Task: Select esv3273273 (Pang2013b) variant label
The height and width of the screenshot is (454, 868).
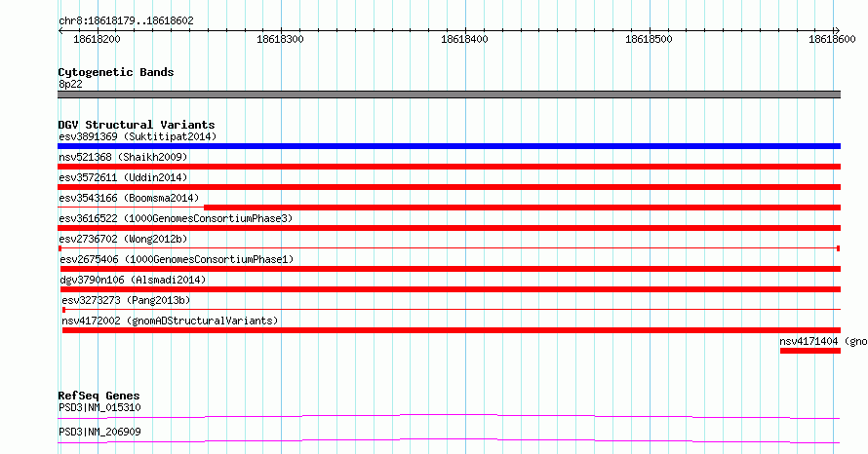Action: pyautogui.click(x=126, y=300)
